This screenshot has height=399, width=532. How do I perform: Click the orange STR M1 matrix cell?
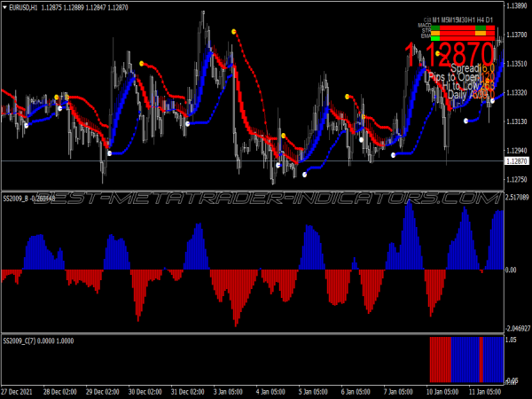(x=435, y=33)
